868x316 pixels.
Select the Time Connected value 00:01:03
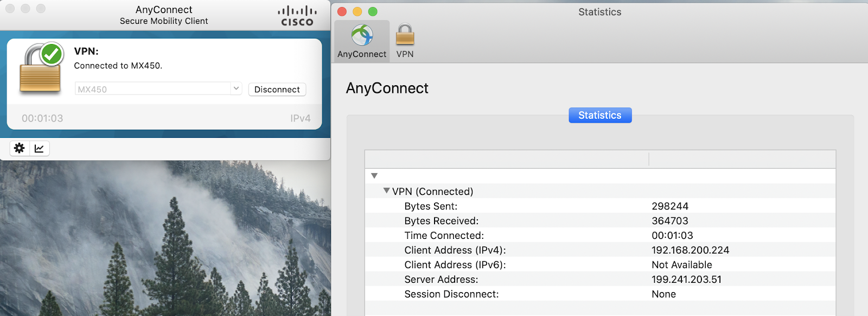672,236
